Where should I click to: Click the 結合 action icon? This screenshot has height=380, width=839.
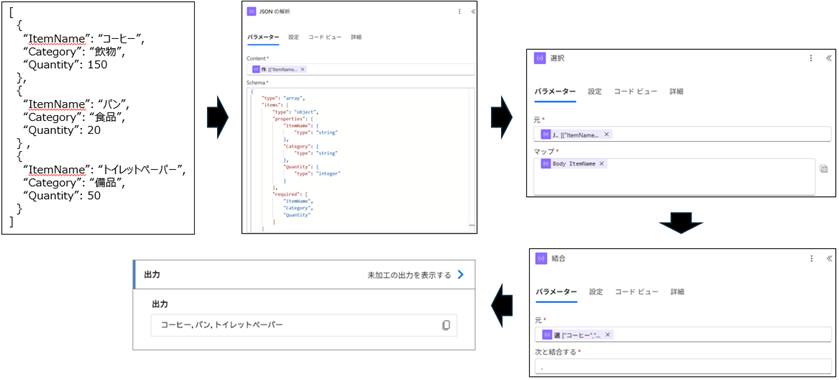coord(541,259)
